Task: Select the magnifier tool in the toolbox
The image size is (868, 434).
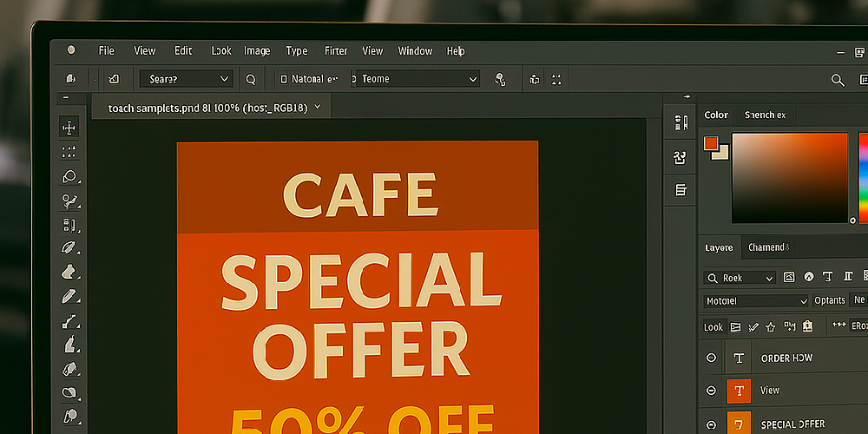Action: click(x=69, y=415)
